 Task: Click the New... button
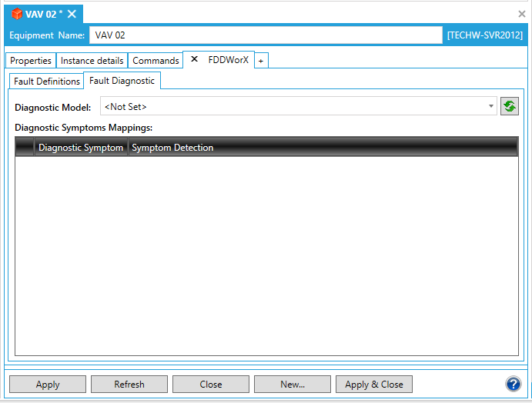click(293, 385)
